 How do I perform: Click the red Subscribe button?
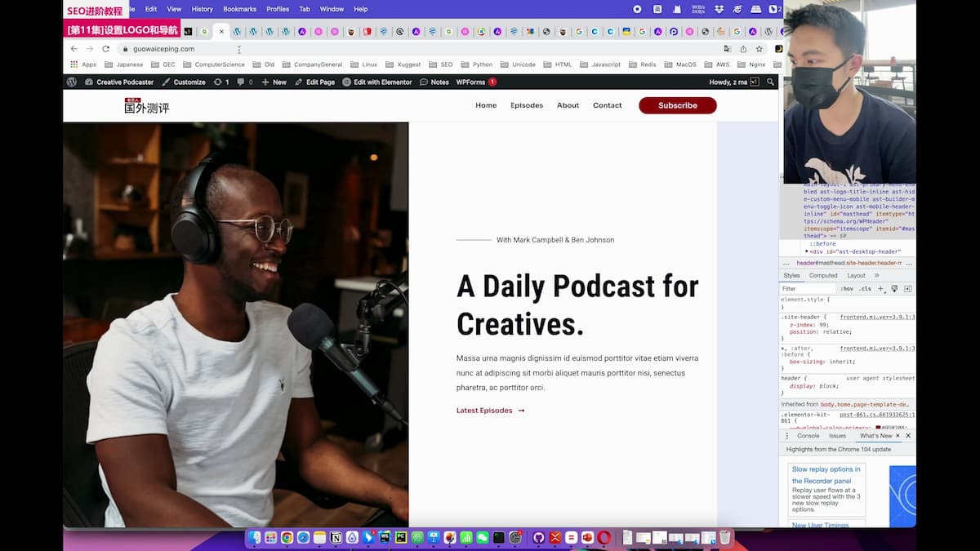pyautogui.click(x=677, y=105)
